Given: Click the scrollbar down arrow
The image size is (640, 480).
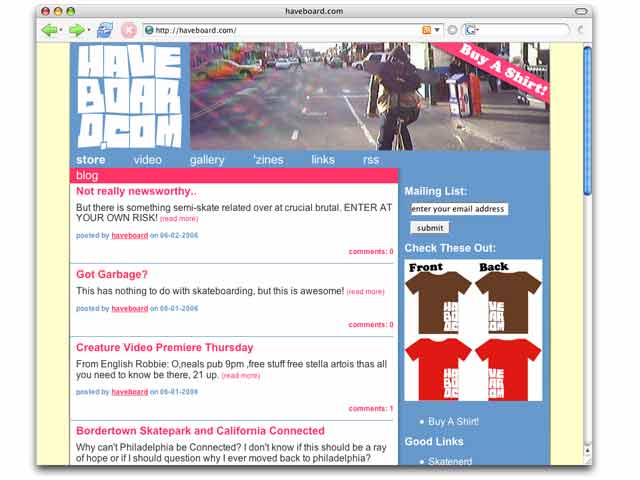Looking at the screenshot, I should 587,451.
